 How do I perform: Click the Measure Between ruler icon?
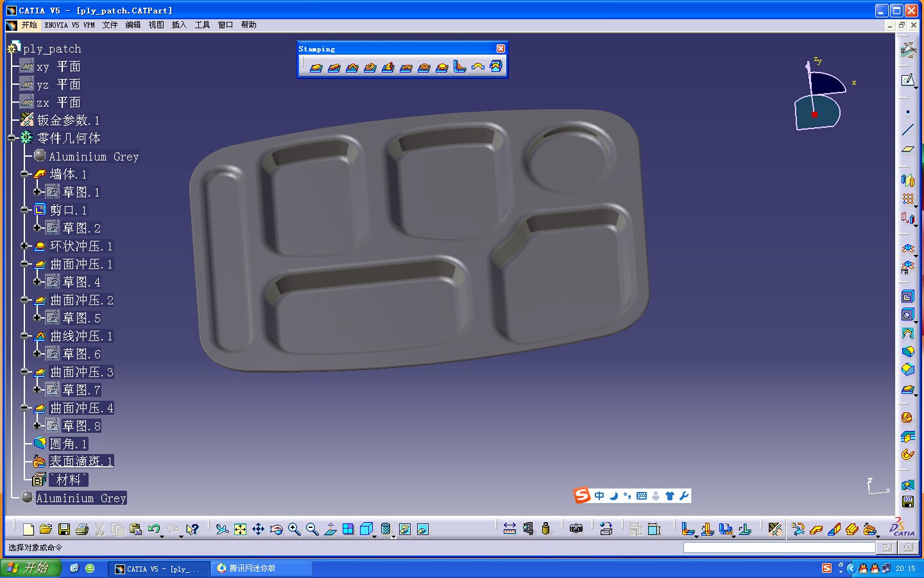[509, 529]
